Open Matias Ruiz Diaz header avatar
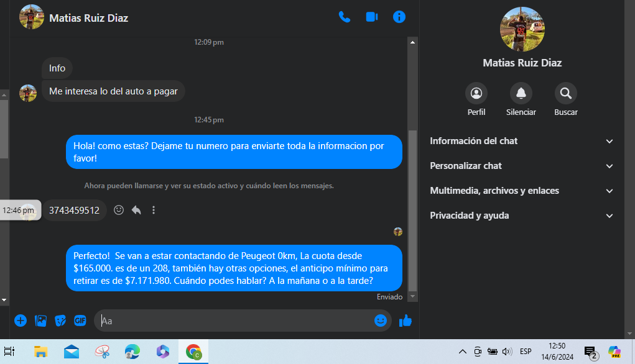This screenshot has width=635, height=364. pyautogui.click(x=31, y=17)
